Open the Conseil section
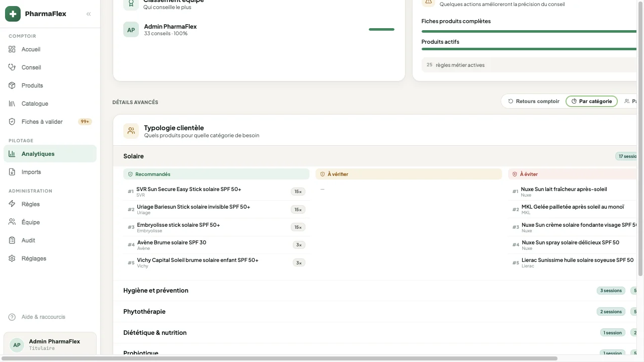The height and width of the screenshot is (362, 644). [x=50, y=67]
